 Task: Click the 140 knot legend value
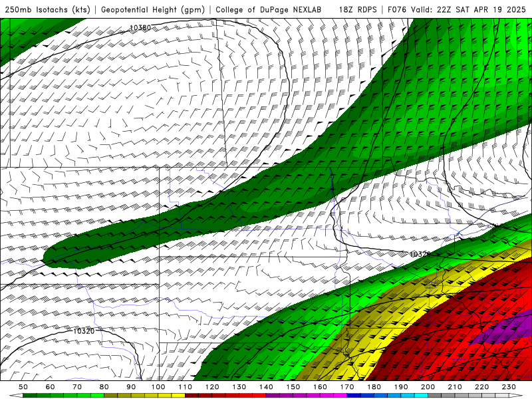pyautogui.click(x=266, y=387)
